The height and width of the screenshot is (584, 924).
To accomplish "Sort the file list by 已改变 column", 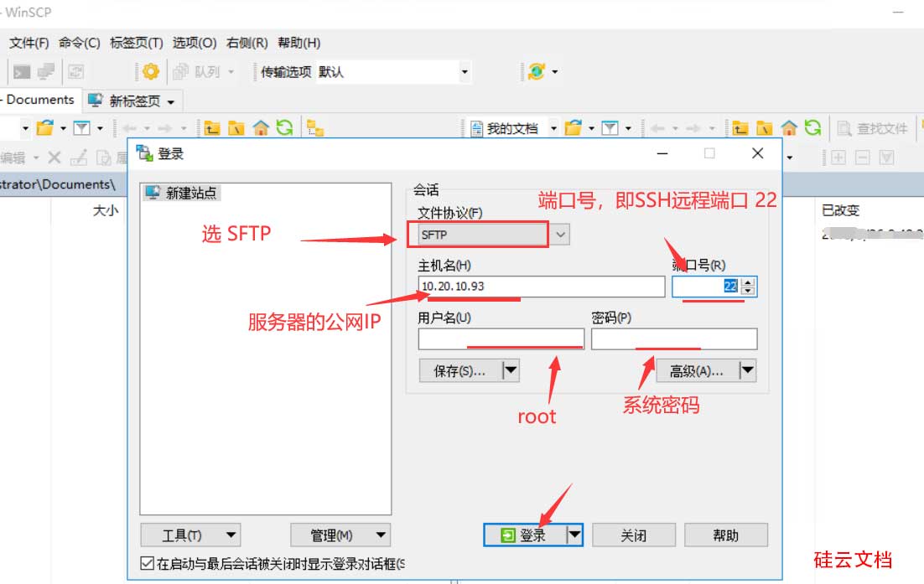I will click(841, 210).
